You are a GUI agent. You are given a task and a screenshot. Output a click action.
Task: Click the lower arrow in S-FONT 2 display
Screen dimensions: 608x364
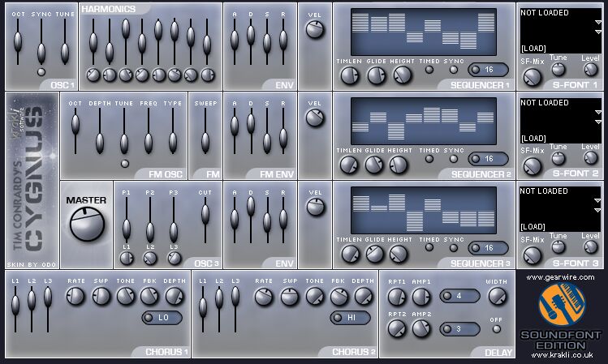pyautogui.click(x=598, y=122)
